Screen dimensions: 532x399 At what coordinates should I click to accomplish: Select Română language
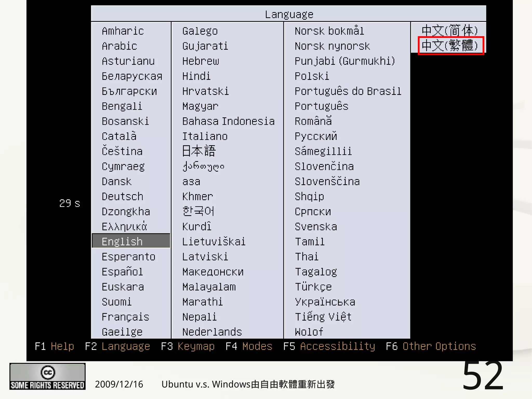313,121
